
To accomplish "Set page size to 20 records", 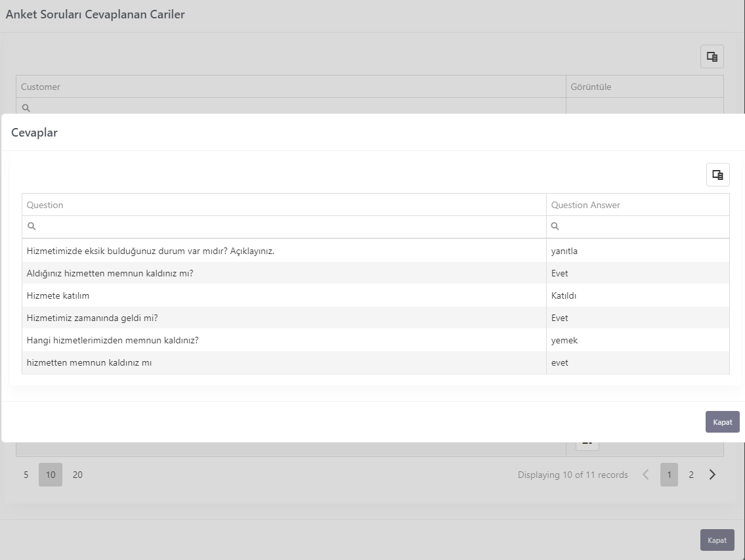I will (77, 475).
